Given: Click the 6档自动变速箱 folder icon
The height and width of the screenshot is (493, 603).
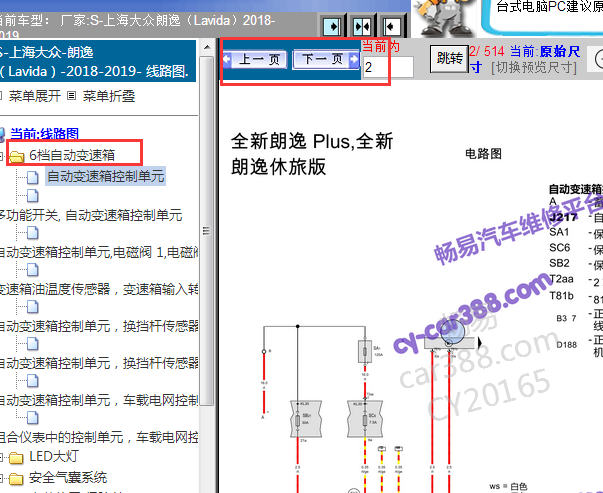Looking at the screenshot, I should coord(17,156).
